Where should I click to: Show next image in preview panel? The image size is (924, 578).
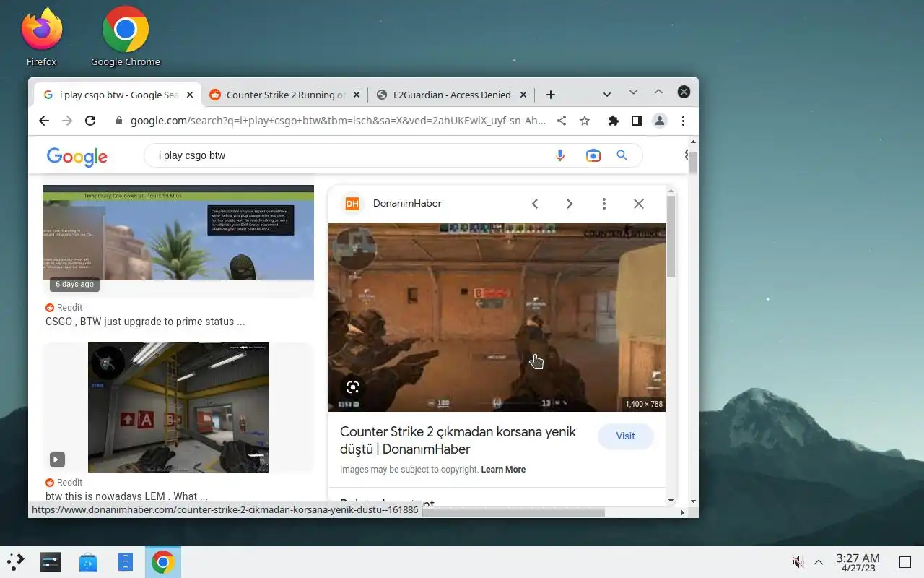(570, 204)
